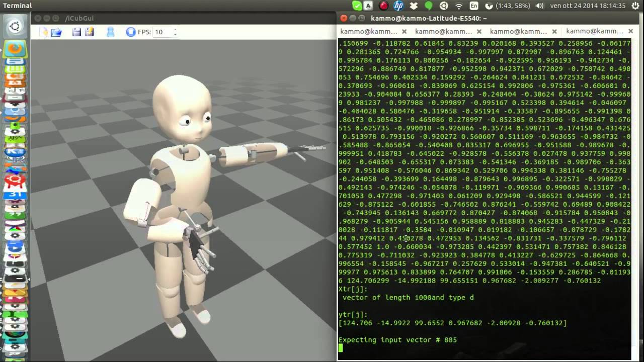Close the third terminal tab with its x
Image resolution: width=644 pixels, height=362 pixels.
[554, 31]
